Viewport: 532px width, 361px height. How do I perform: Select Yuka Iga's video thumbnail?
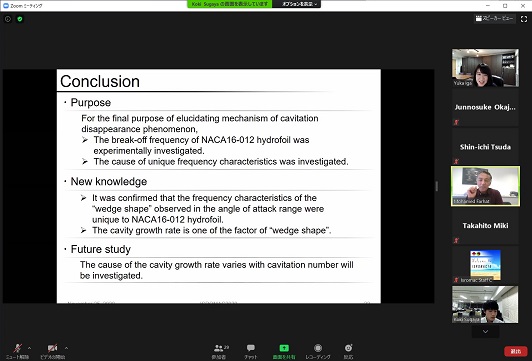(x=485, y=68)
